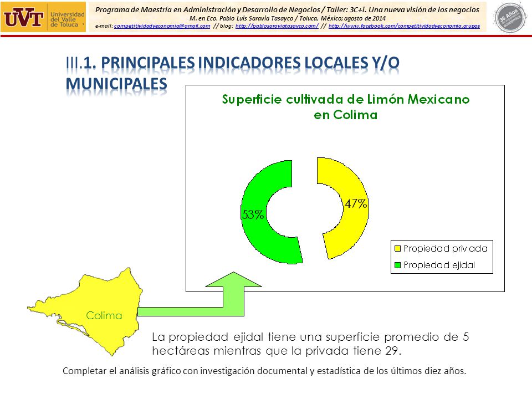Image resolution: width=532 pixels, height=399 pixels.
Task: Click the header text Programa de Maestría en Administración
Action: 287,10
